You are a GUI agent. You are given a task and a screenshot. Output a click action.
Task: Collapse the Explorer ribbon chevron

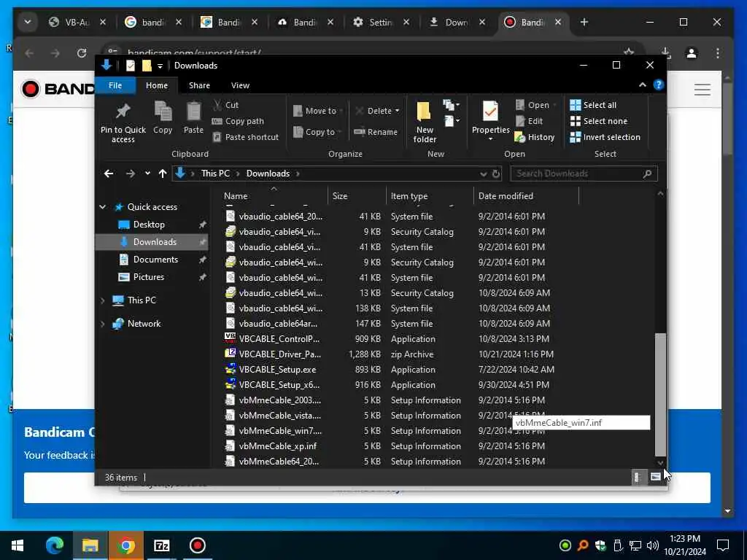[x=642, y=85]
